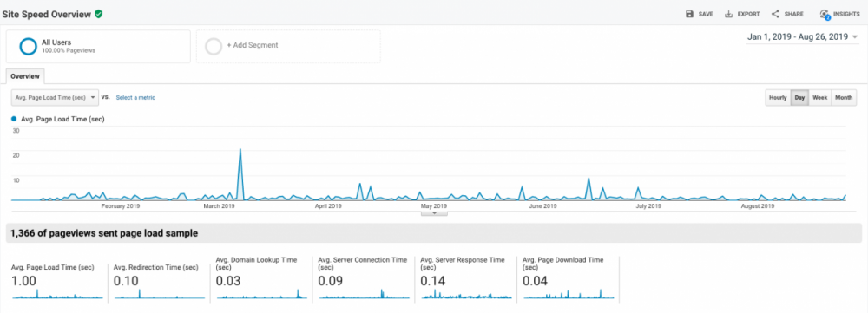868x313 pixels.
Task: Click the August 2019 axis label
Action: tap(757, 206)
